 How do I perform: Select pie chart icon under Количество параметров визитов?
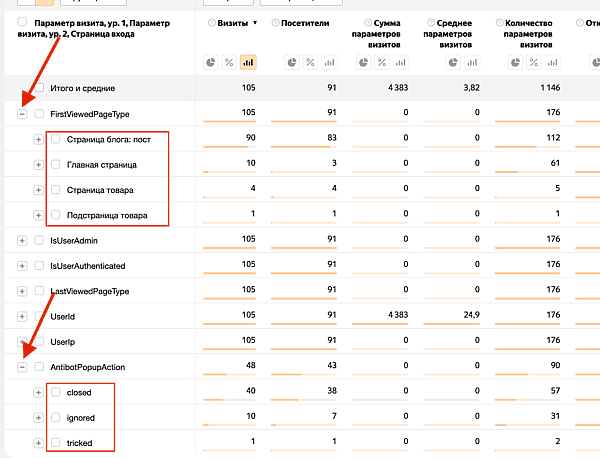point(515,62)
